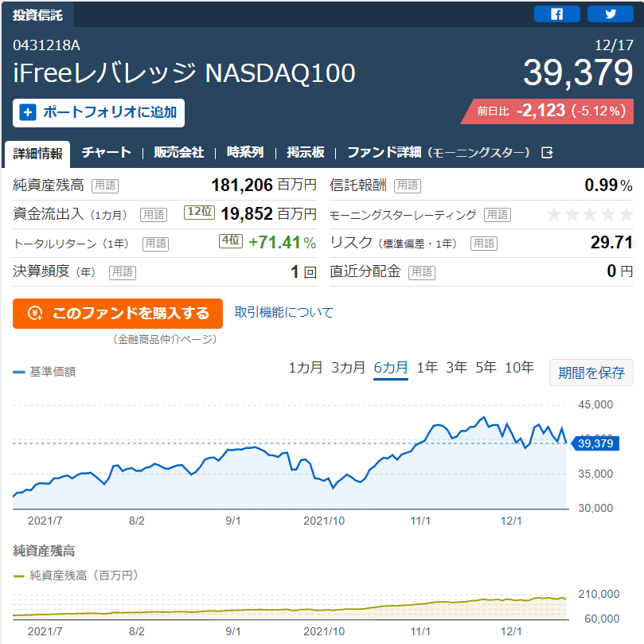Click the 12/17 date label

click(614, 45)
